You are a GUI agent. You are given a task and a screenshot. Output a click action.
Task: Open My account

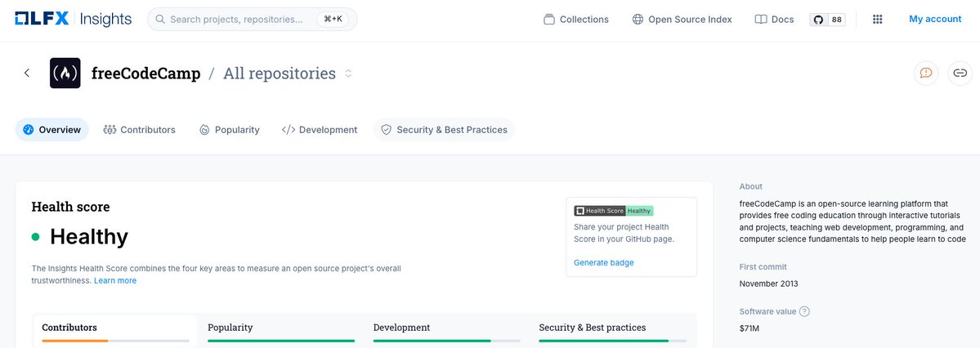[935, 20]
